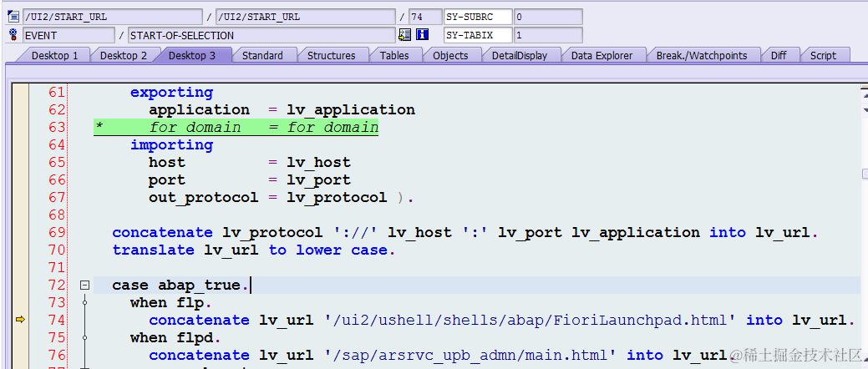Click the EVENT field
868x369 pixels.
coord(69,35)
